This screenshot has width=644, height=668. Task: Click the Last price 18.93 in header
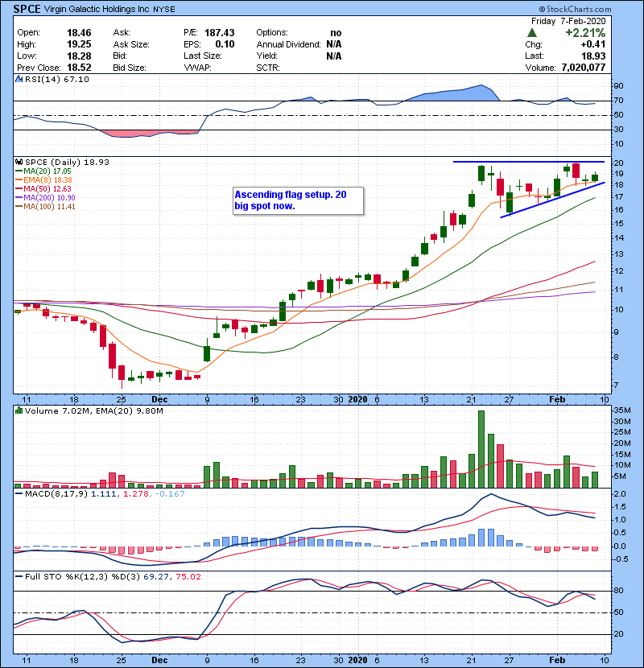click(x=593, y=56)
